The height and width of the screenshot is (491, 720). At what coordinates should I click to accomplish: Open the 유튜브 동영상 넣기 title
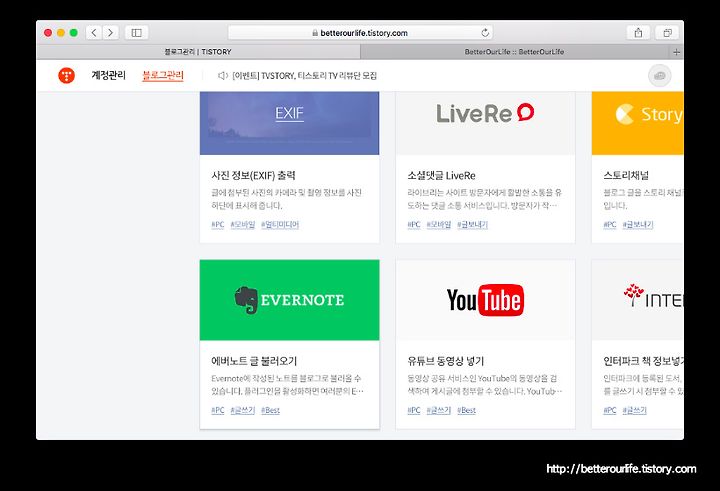tap(445, 361)
